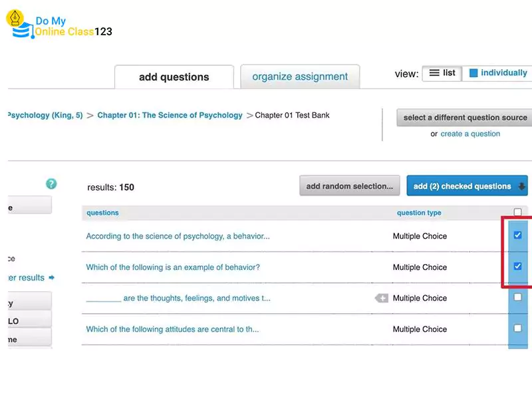Sort by the question type column header
The height and width of the screenshot is (399, 532).
click(x=419, y=213)
